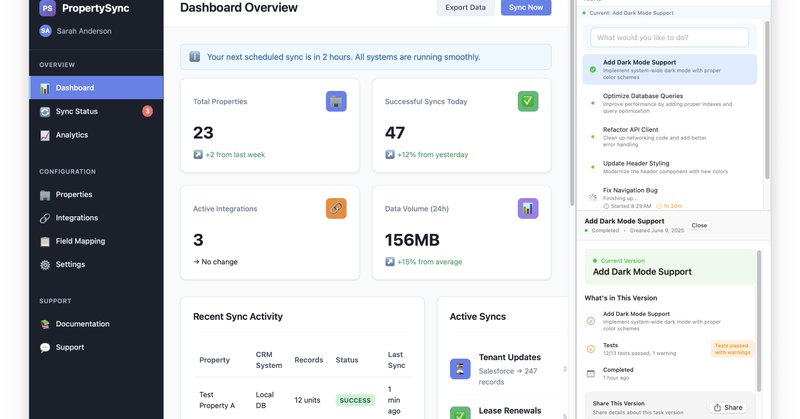This screenshot has height=419, width=800.
Task: Click the arrow icon next to +15% from average
Action: [x=390, y=261]
